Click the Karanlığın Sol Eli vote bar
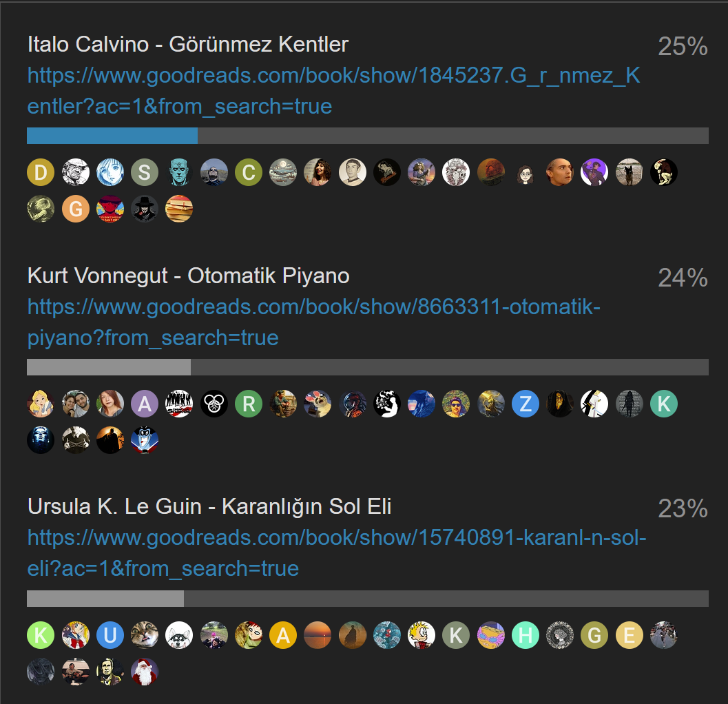 pyautogui.click(x=368, y=598)
